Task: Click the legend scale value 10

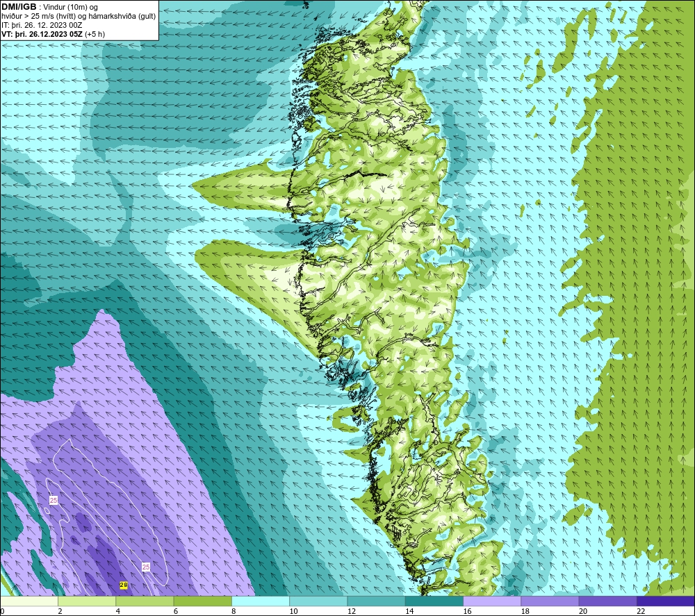Action: coord(293,611)
